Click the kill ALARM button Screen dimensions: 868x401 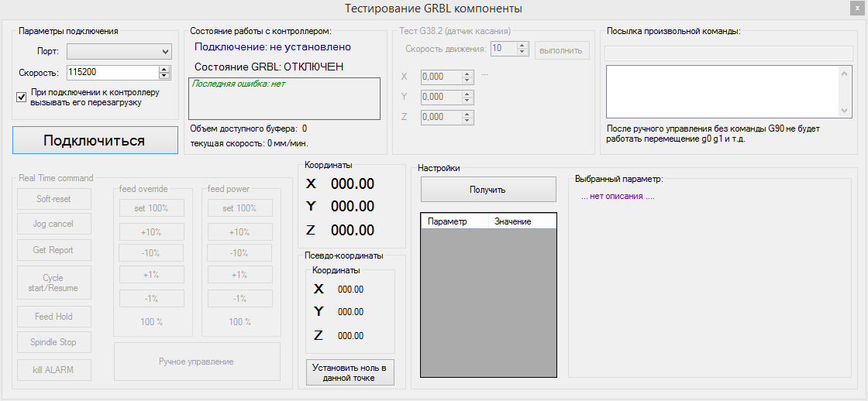53,369
